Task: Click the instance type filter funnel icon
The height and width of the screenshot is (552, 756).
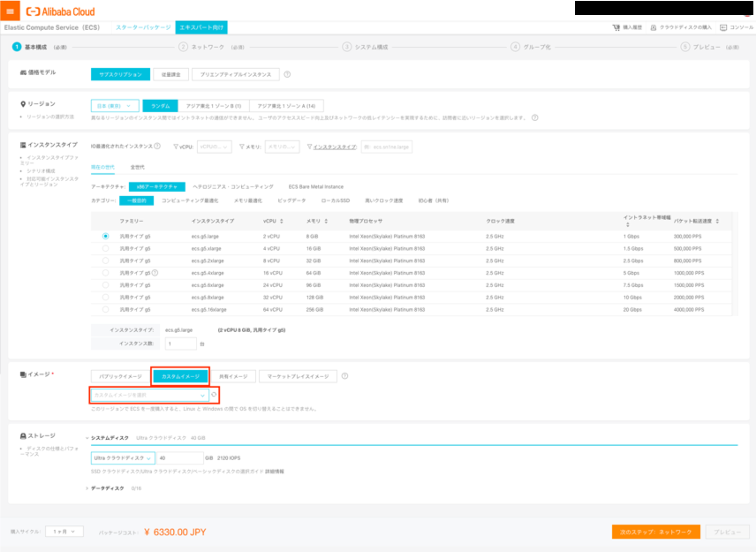Action: pyautogui.click(x=309, y=147)
